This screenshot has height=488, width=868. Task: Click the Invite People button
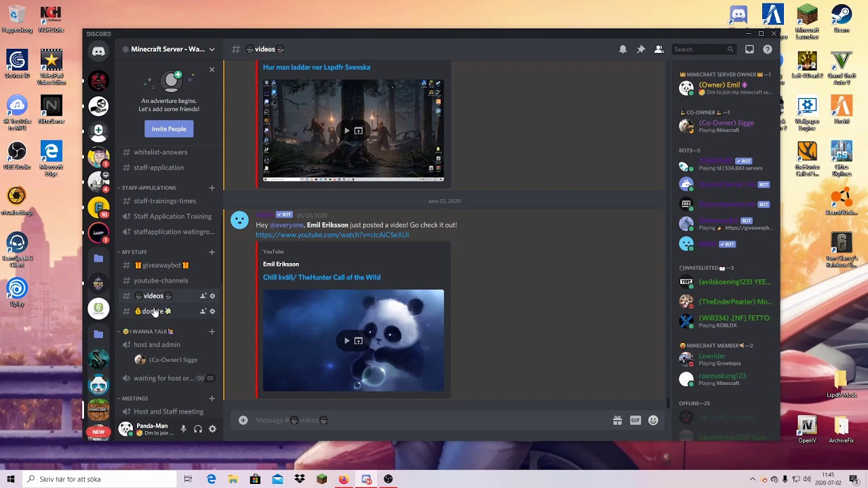click(x=169, y=129)
